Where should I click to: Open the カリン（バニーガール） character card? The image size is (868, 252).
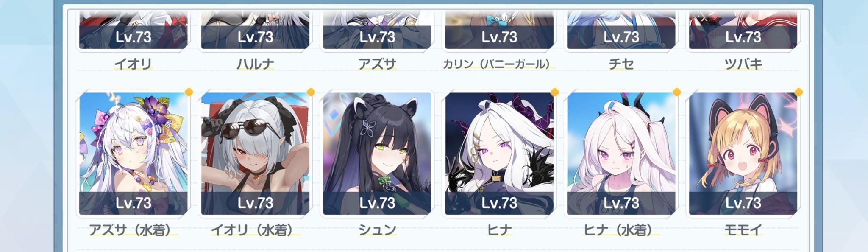pos(499,31)
